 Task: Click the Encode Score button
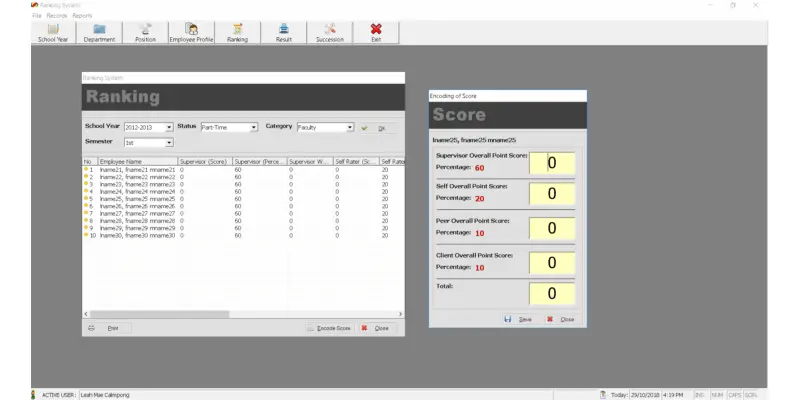(329, 328)
